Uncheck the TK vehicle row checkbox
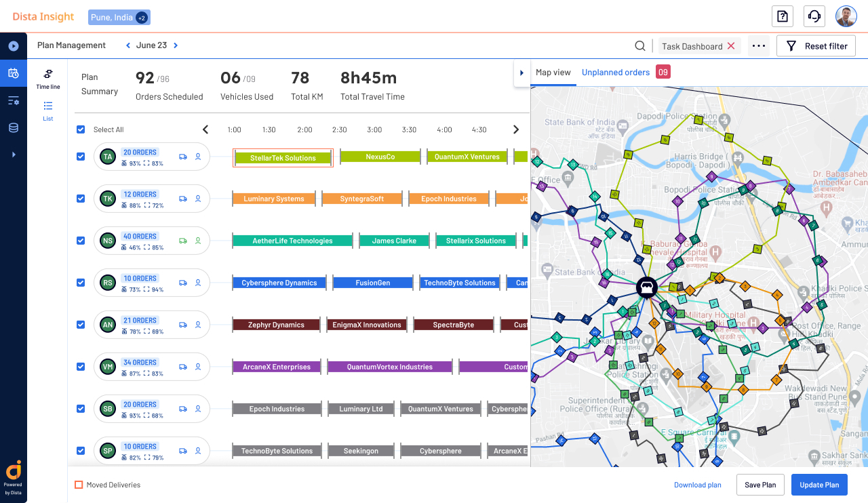868x503 pixels. pos(81,199)
